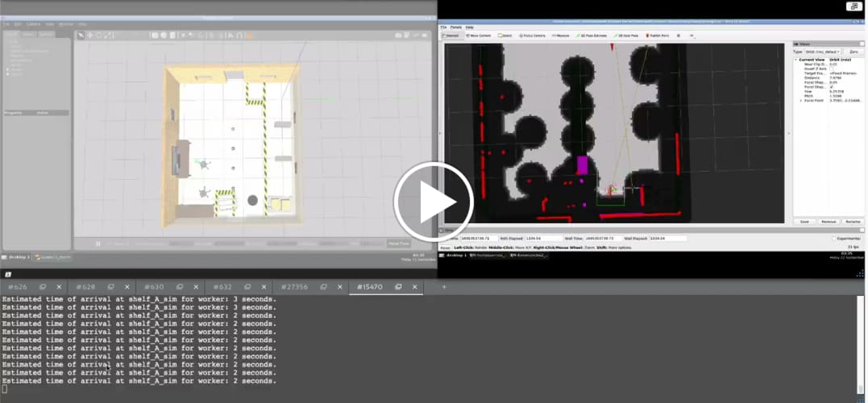
Task: Switch to terminal tab #628
Action: 85,287
